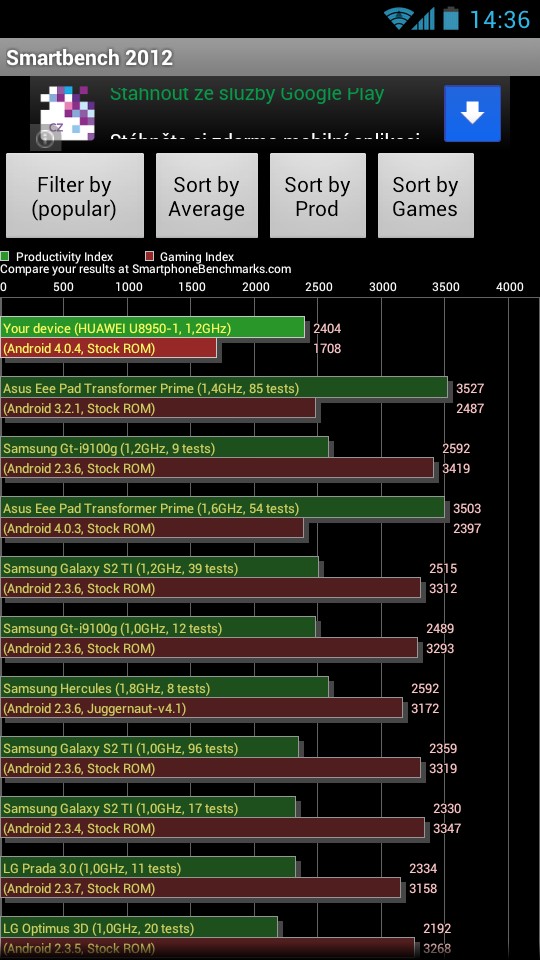The height and width of the screenshot is (960, 540).
Task: Tap the 3347 gaming score value
Action: [x=447, y=829]
